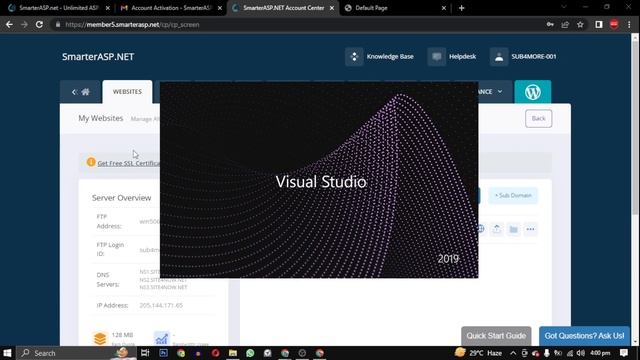The image size is (640, 360).
Task: Click the Back button
Action: [x=538, y=118]
